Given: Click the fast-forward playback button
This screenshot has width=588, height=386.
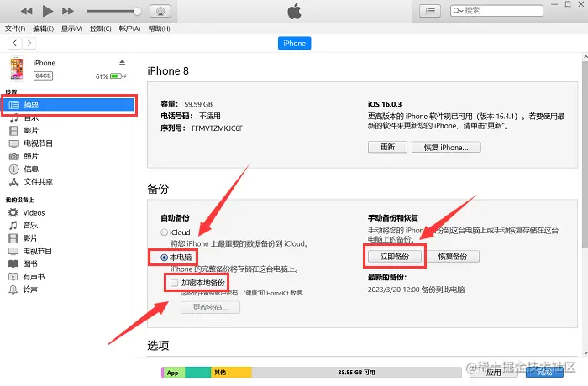Looking at the screenshot, I should [x=68, y=11].
